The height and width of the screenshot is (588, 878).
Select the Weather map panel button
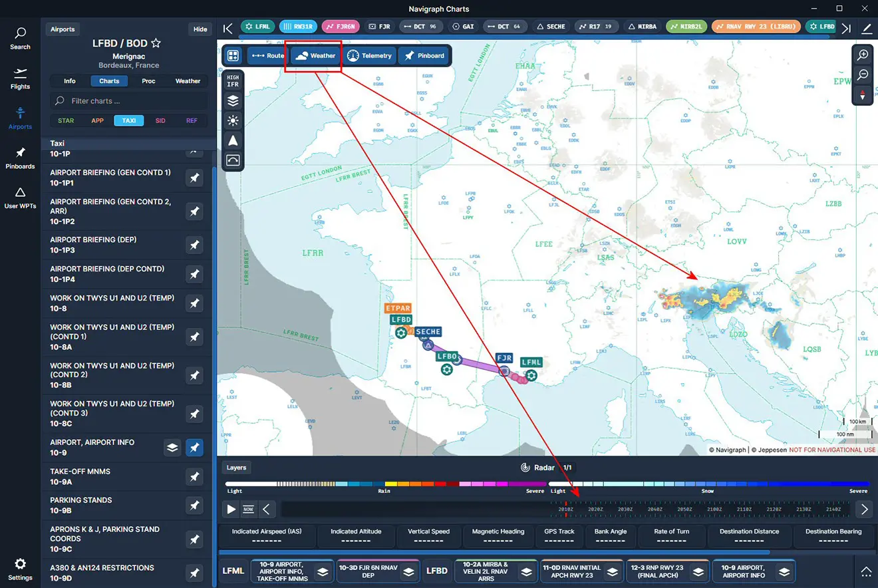315,56
